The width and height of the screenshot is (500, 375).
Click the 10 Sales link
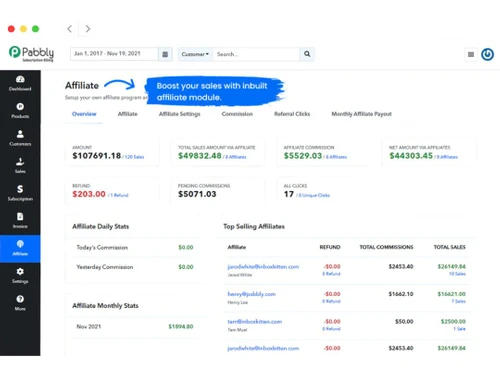click(x=457, y=274)
